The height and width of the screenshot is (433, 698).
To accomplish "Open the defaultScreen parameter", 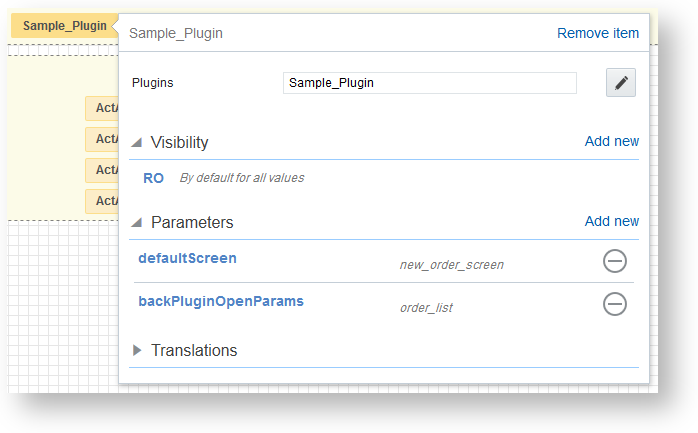I will (x=187, y=258).
